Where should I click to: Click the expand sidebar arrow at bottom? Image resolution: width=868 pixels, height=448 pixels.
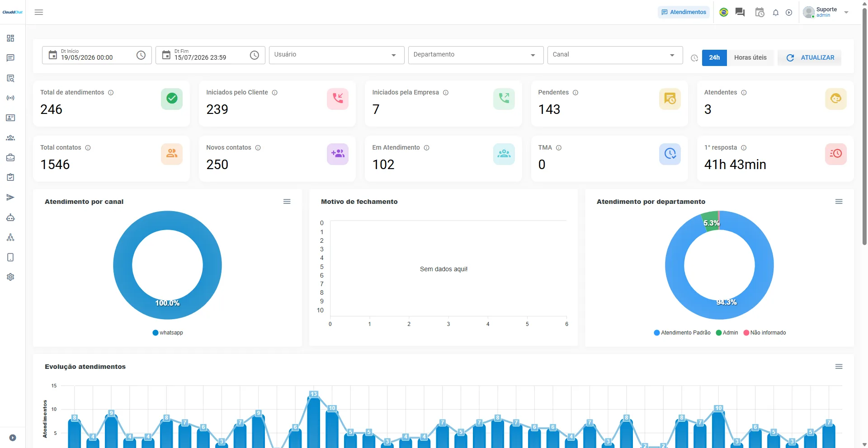[x=13, y=438]
